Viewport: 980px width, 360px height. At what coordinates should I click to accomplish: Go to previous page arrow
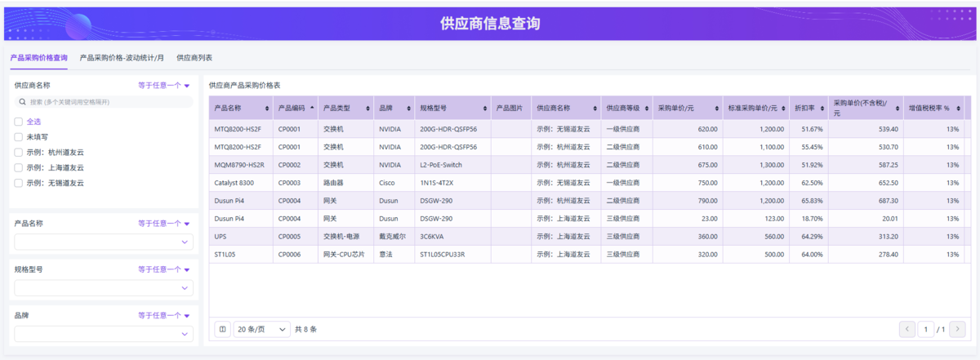pos(906,329)
